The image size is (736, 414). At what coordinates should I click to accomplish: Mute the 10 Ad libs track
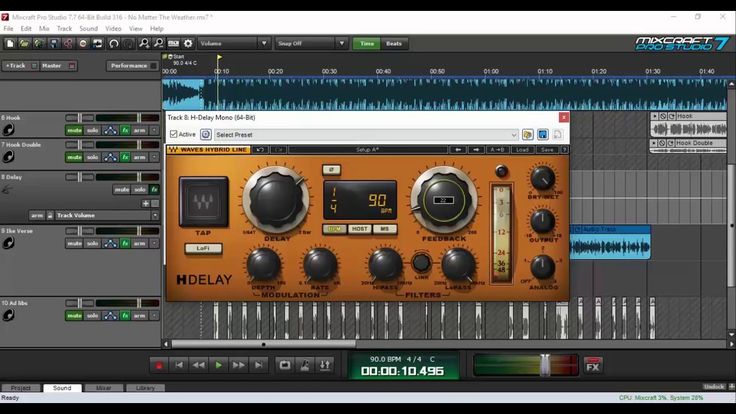coord(74,316)
